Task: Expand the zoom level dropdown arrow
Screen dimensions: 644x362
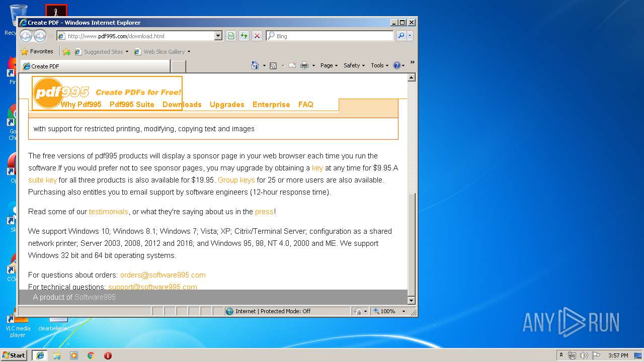Action: coord(404,311)
